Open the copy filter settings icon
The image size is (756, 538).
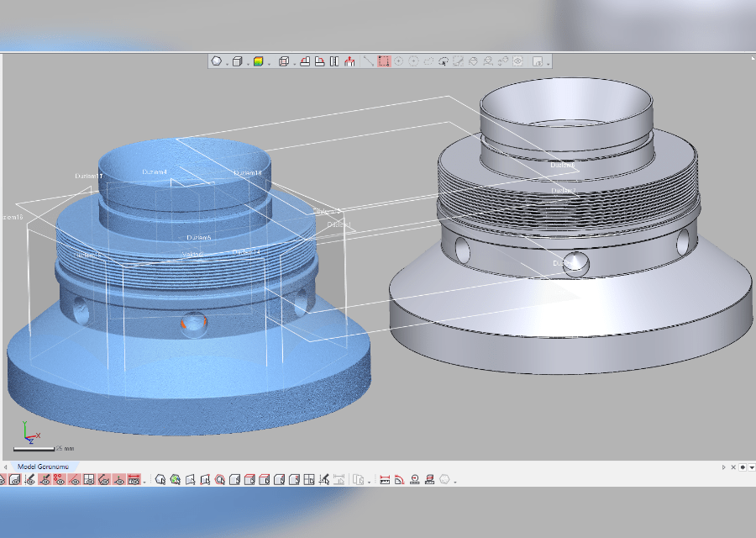point(358,480)
